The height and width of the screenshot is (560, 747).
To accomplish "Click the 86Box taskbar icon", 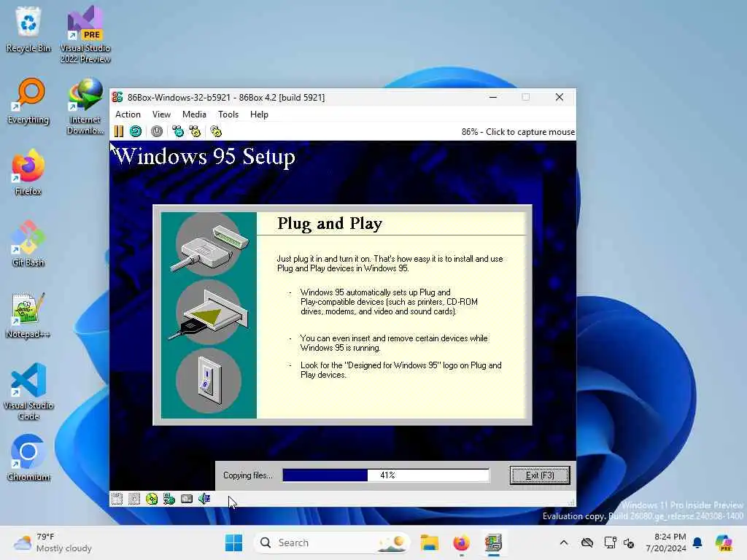I will tap(494, 542).
